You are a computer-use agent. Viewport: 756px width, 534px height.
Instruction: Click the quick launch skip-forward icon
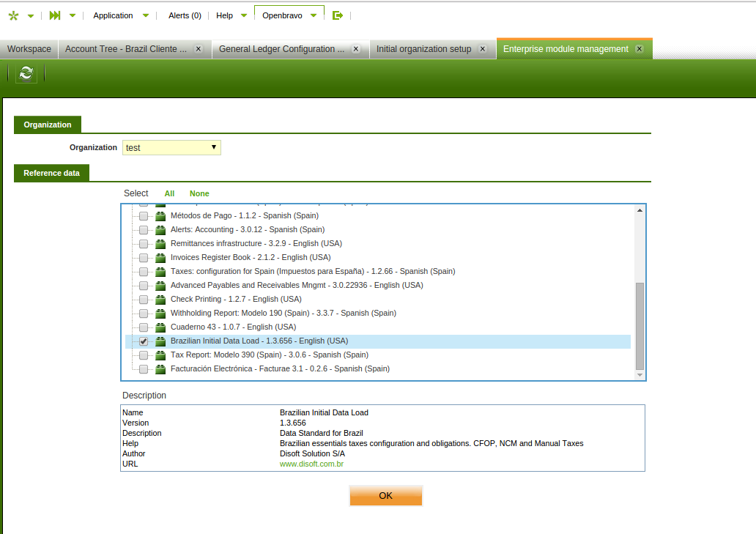click(x=55, y=15)
